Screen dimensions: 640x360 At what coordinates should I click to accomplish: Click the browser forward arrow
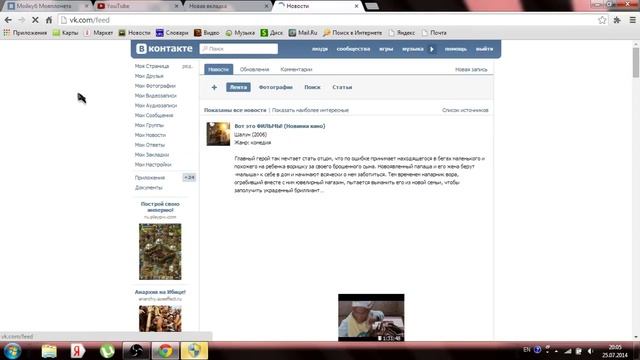[x=22, y=20]
